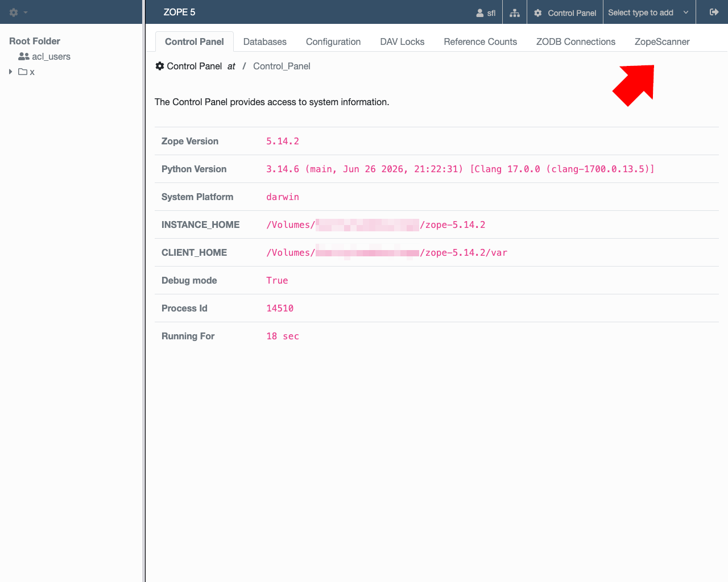
Task: Open the ZopeScanner tab
Action: [662, 41]
